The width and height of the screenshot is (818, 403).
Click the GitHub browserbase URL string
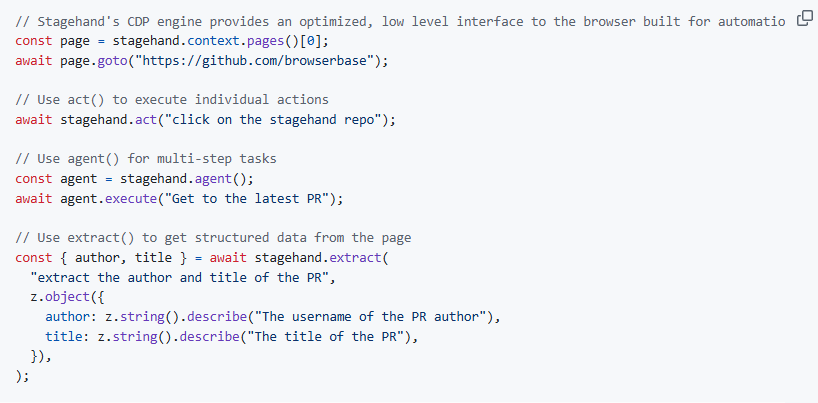255,61
